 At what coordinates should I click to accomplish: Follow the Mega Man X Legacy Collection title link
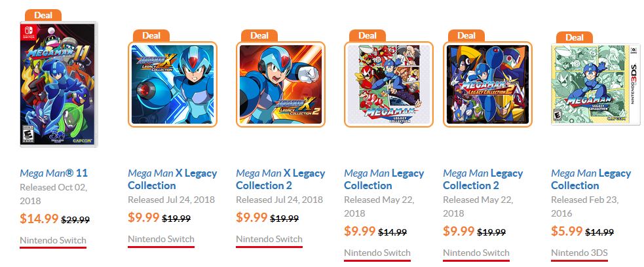coord(172,179)
